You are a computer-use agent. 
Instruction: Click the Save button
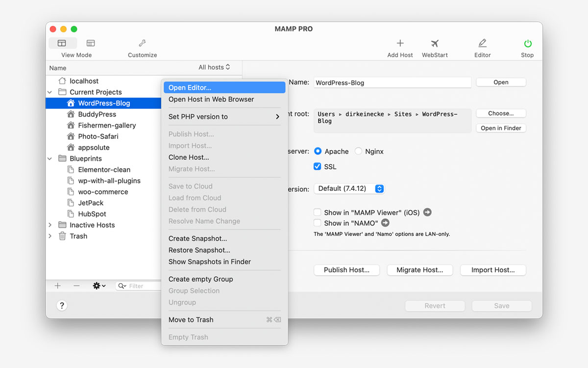[502, 306]
